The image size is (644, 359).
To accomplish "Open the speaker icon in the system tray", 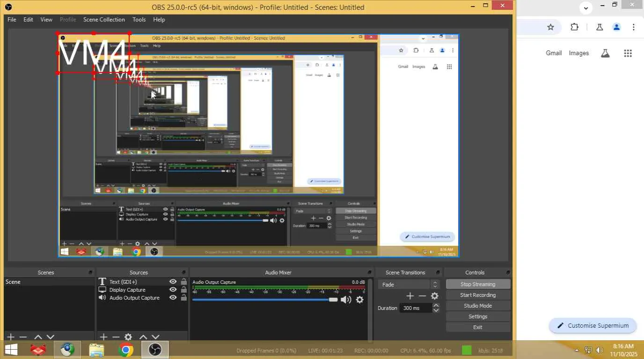I will (x=600, y=350).
